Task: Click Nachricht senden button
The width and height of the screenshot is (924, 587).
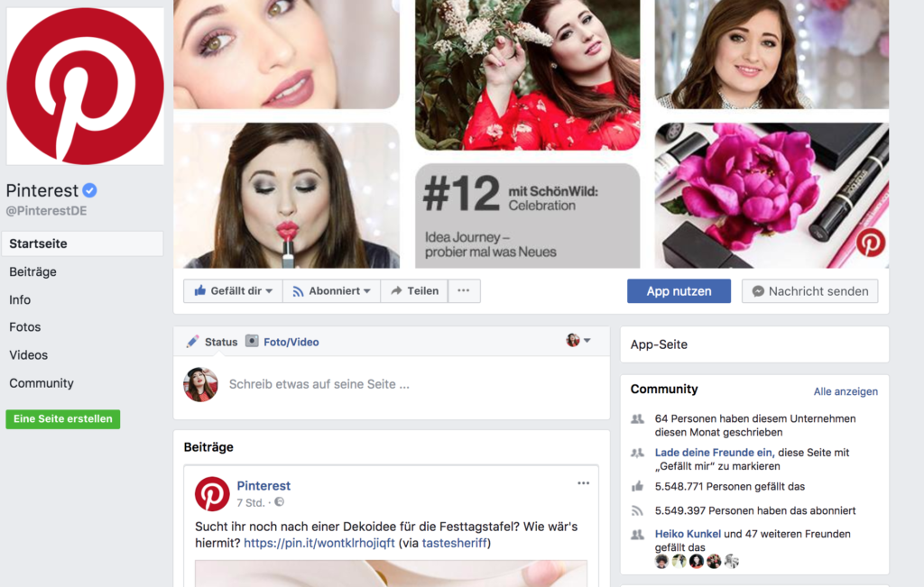Action: (809, 291)
